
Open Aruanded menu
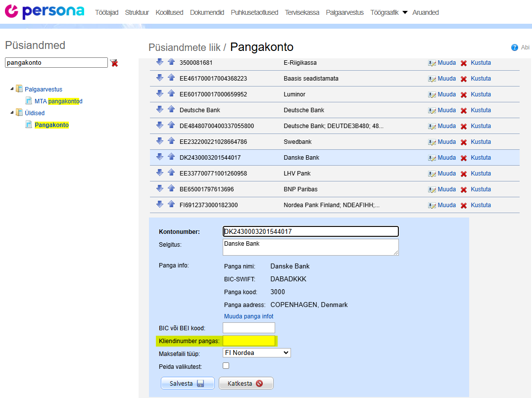(426, 12)
